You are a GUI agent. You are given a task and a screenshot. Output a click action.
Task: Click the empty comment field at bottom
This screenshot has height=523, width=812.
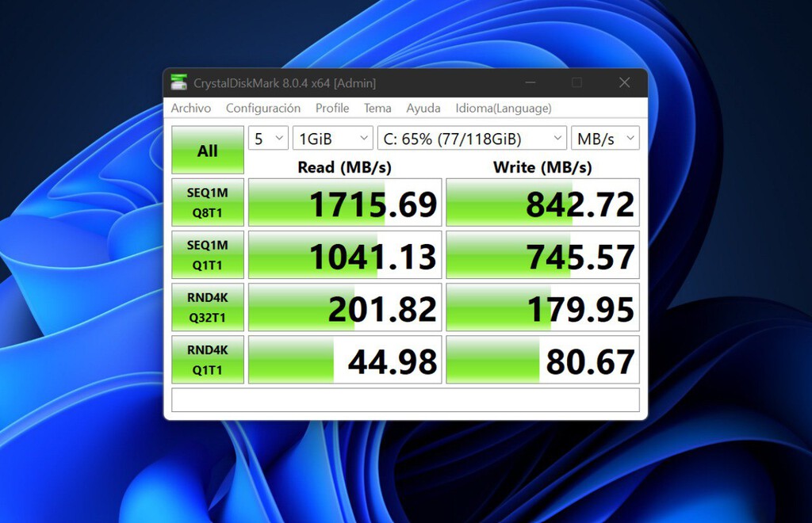point(405,400)
